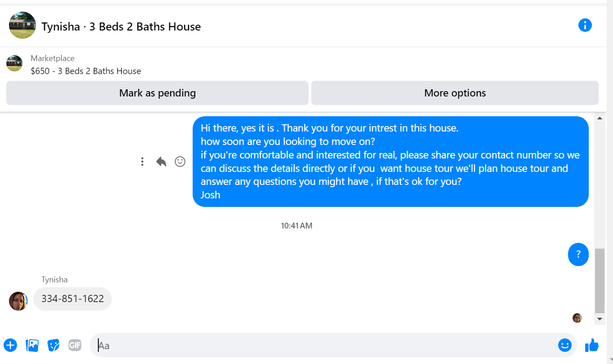
Task: Open the emoji picker in the message box
Action: tap(564, 345)
